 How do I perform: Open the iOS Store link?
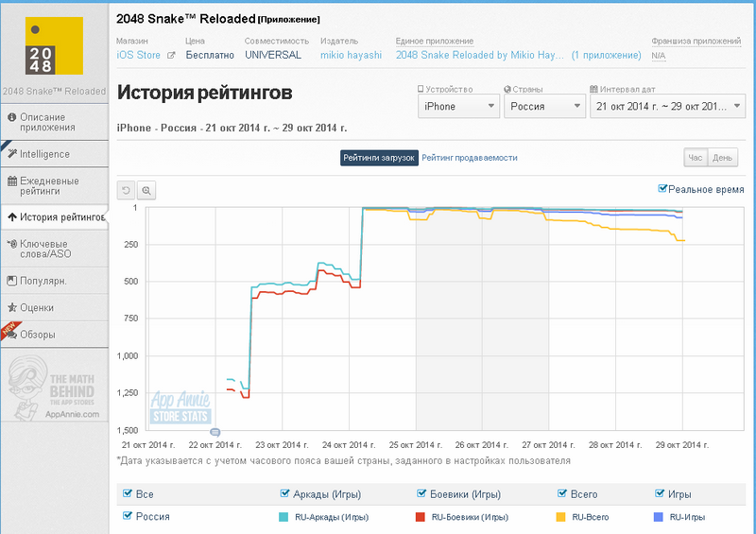(x=138, y=55)
